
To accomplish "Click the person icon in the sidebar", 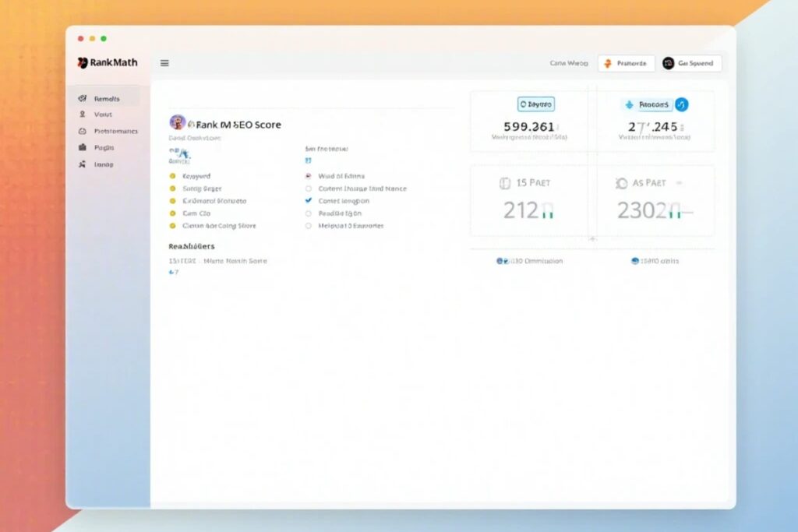I will click(83, 115).
